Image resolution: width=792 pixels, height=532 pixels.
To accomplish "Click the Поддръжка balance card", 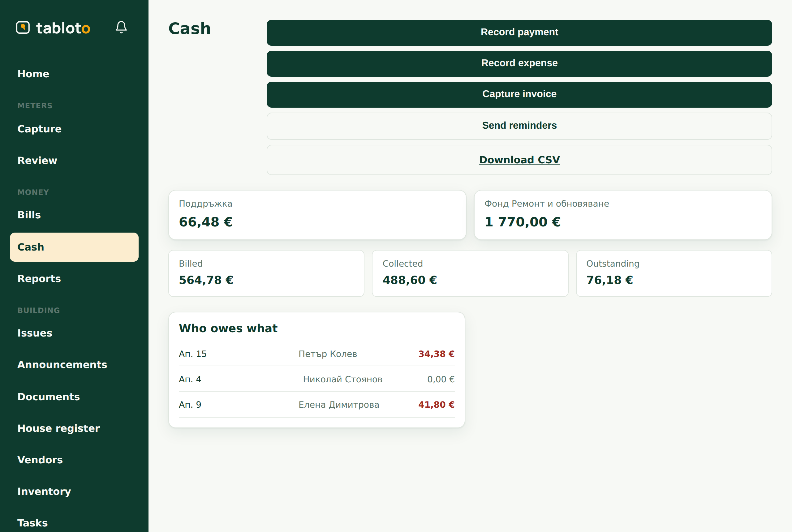I will click(317, 215).
